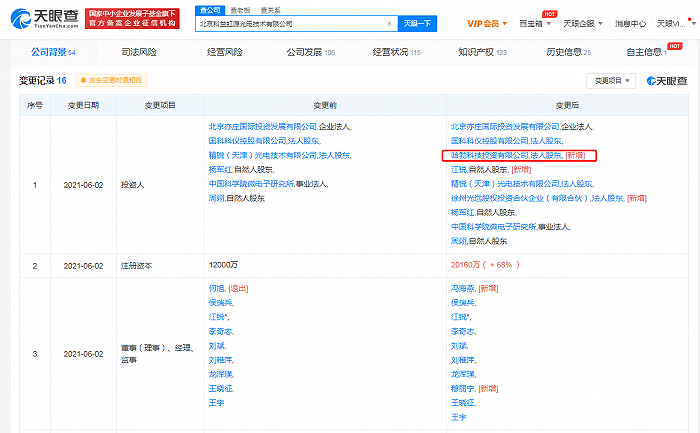Viewport: 700px width, 433px height.
Task: Open 中国科学院微电子研究所 link in 变更前 column
Action: [251, 184]
